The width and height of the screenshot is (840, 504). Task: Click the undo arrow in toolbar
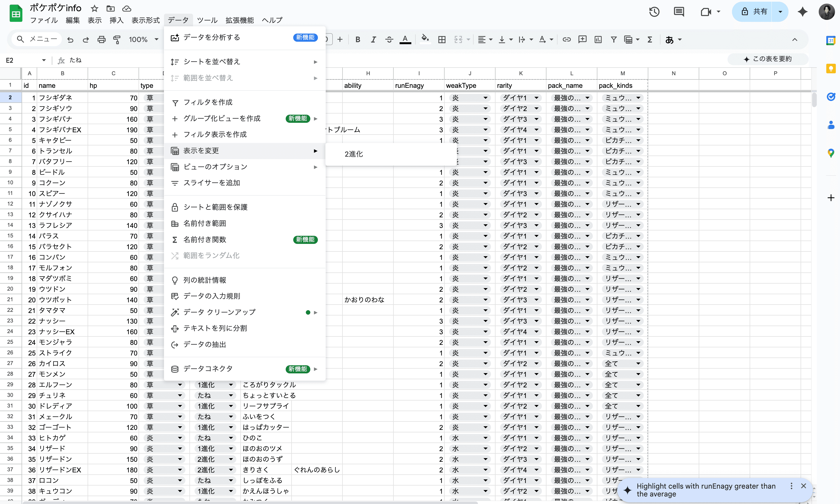70,40
